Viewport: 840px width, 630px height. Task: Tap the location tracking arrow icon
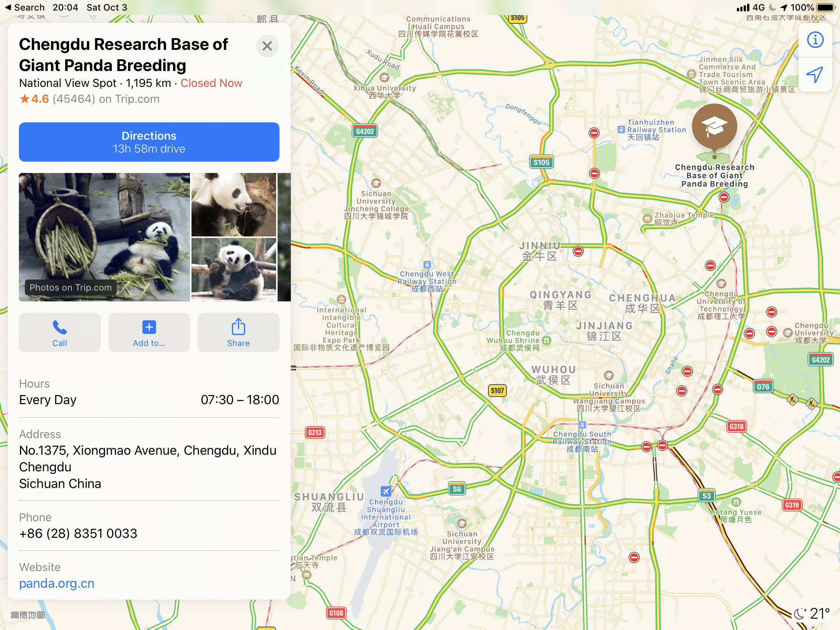(x=815, y=74)
